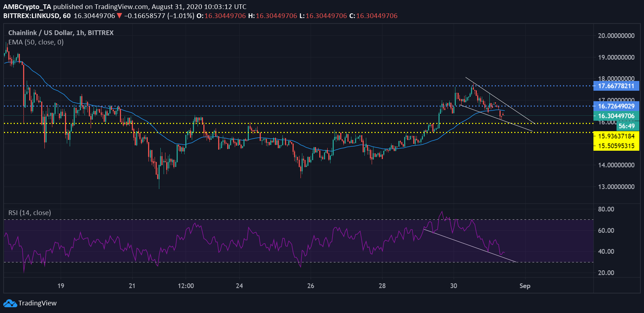Click the blue 17.66778211 price label
Screen dimensions: 644x313
click(x=616, y=86)
